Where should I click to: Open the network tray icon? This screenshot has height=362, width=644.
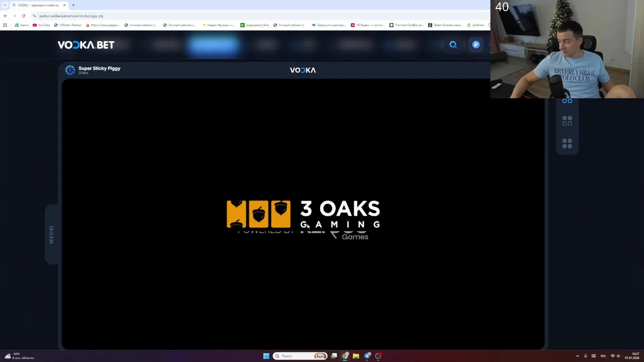[x=612, y=356]
